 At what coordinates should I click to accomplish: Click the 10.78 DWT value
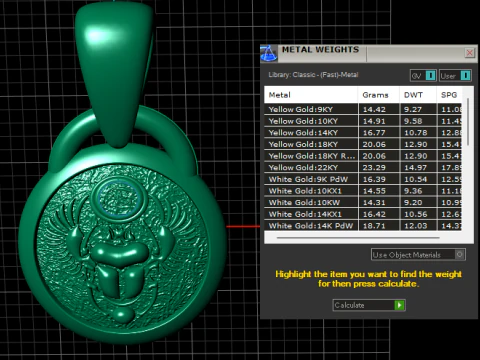[416, 133]
